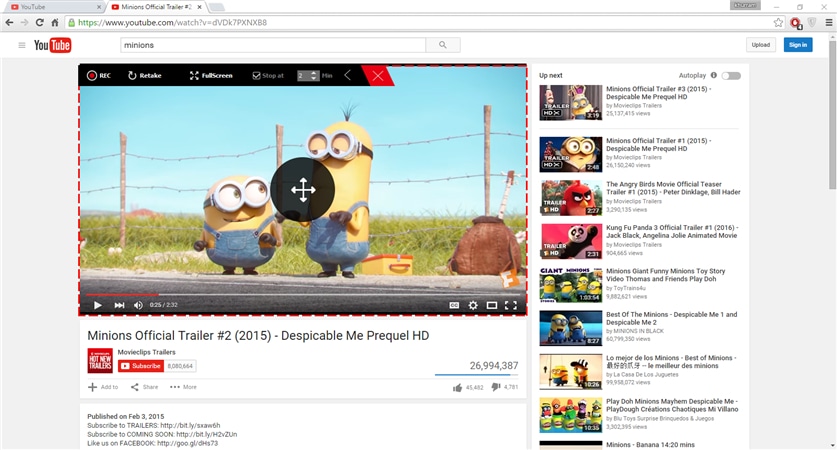Click the search magnifier button

[x=443, y=45]
